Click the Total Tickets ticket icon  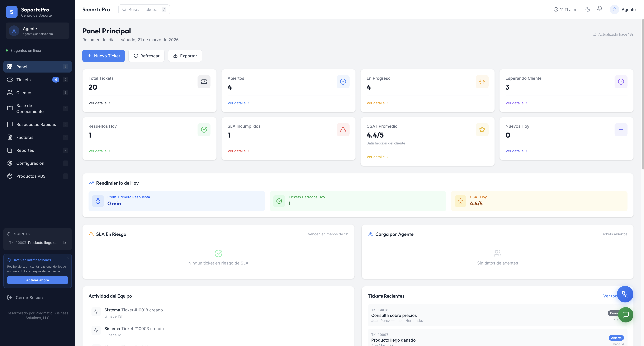(204, 82)
